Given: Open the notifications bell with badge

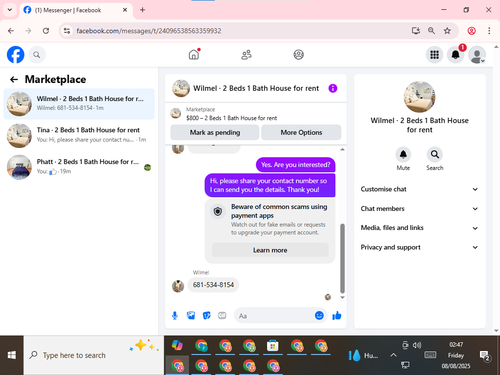Looking at the screenshot, I should tap(456, 55).
